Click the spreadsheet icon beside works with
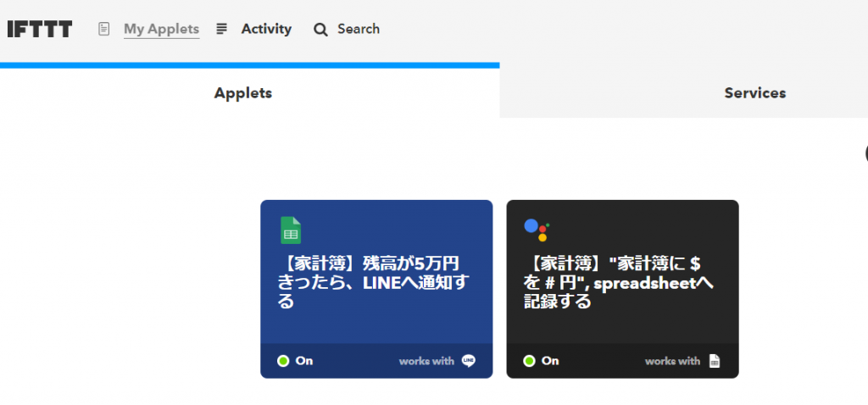Image resolution: width=868 pixels, height=405 pixels. [x=715, y=361]
